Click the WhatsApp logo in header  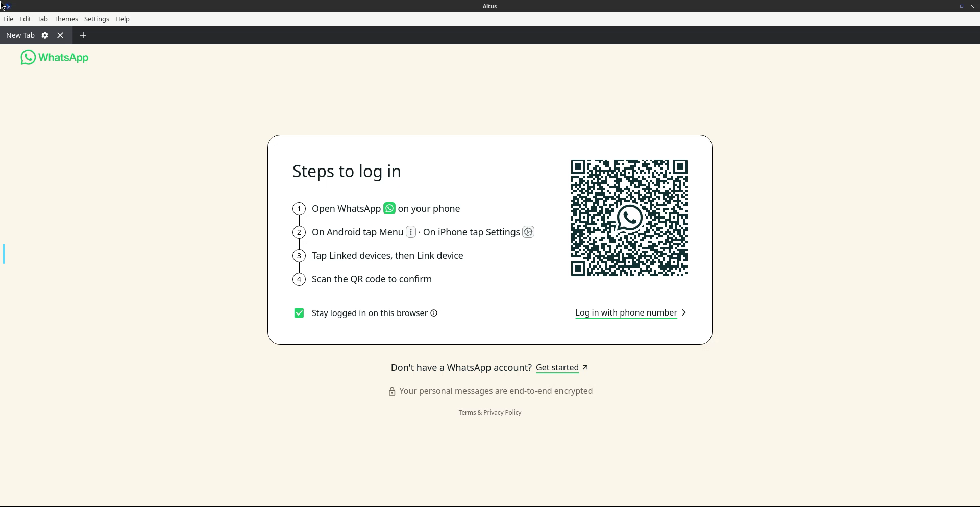click(x=54, y=58)
